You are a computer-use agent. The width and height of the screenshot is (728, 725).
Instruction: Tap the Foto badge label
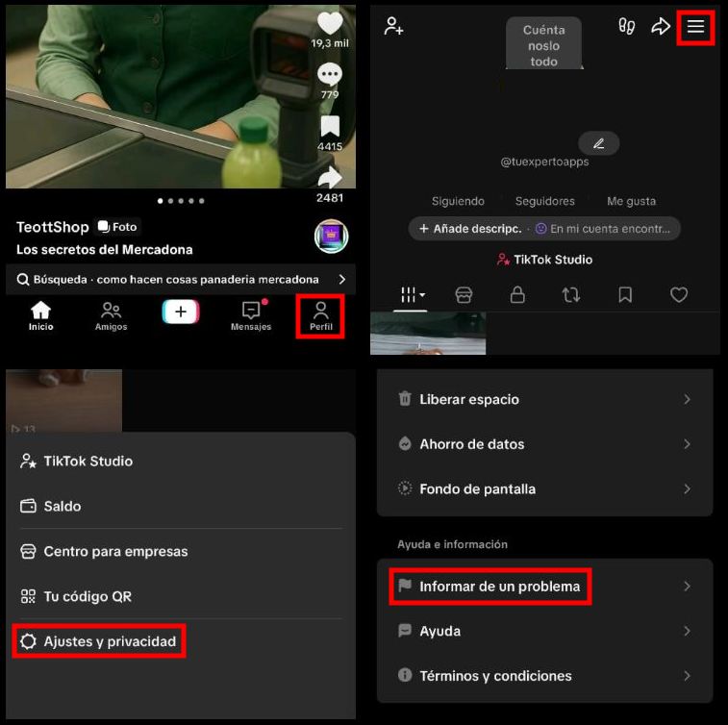click(x=118, y=227)
